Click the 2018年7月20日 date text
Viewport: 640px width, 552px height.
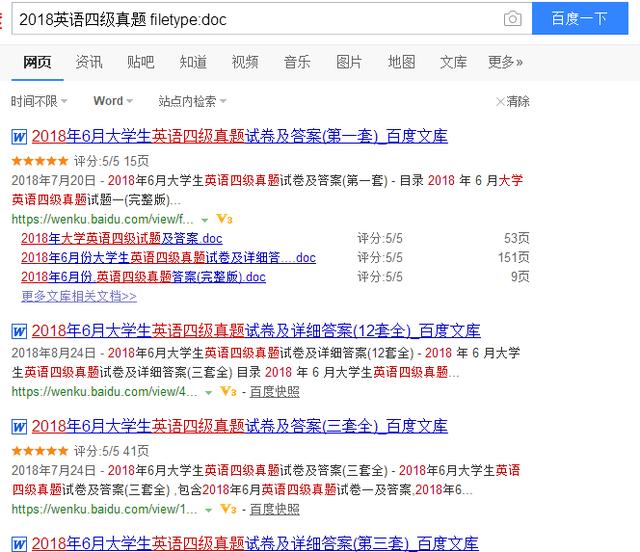53,180
